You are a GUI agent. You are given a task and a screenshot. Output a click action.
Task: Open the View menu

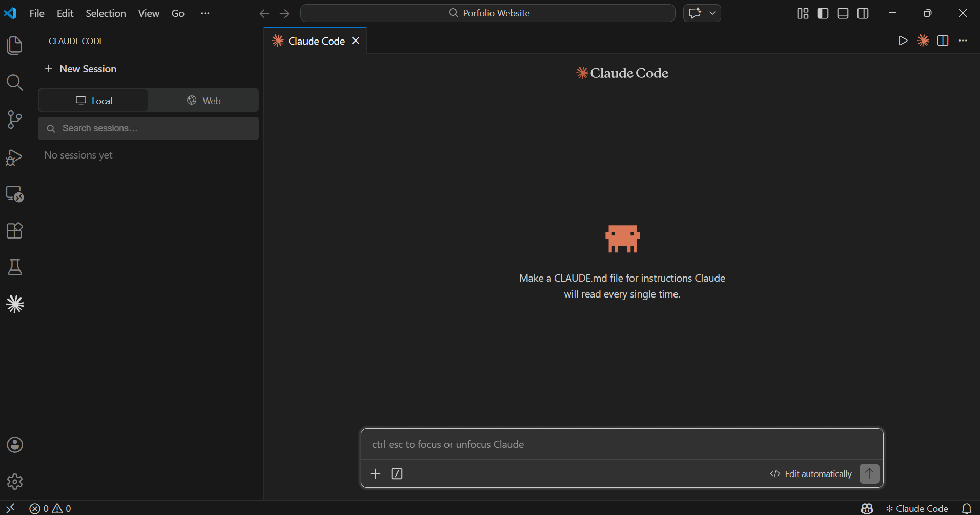click(x=149, y=13)
